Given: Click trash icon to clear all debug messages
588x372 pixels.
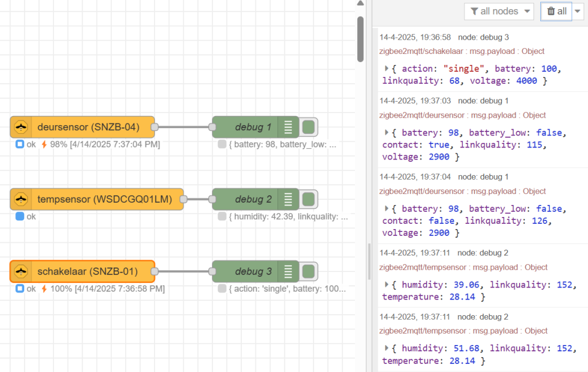Looking at the screenshot, I should click(551, 11).
